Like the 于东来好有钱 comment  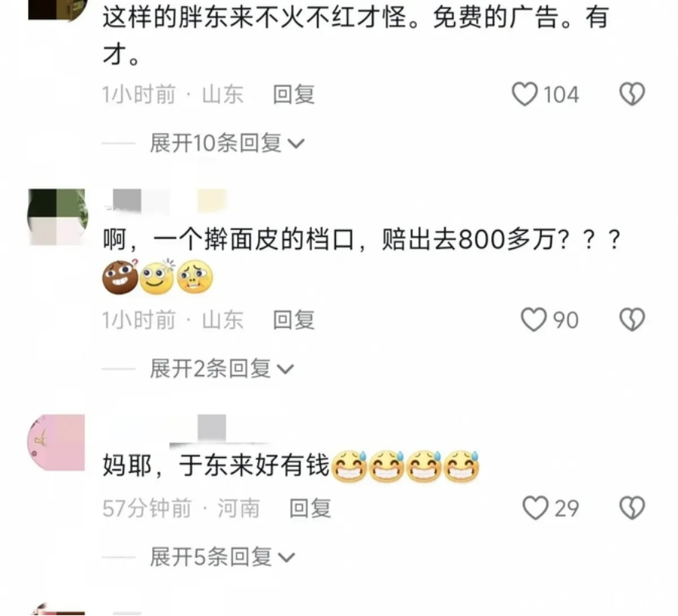click(535, 508)
